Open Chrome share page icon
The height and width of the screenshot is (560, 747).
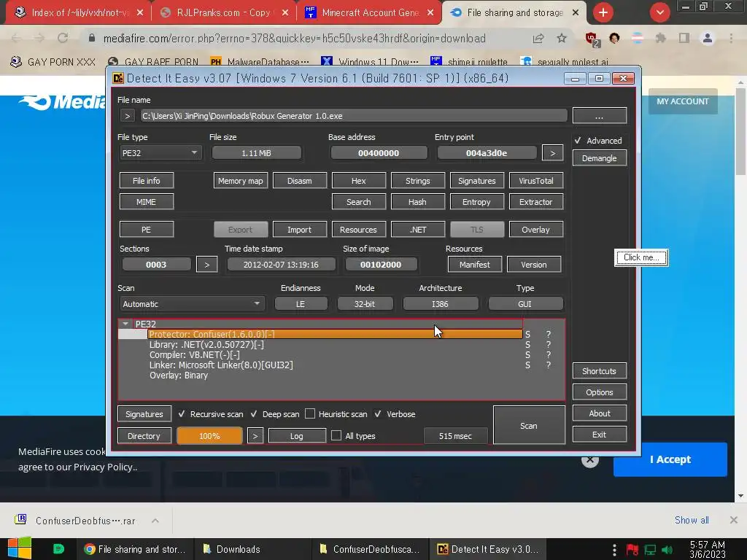pos(538,39)
